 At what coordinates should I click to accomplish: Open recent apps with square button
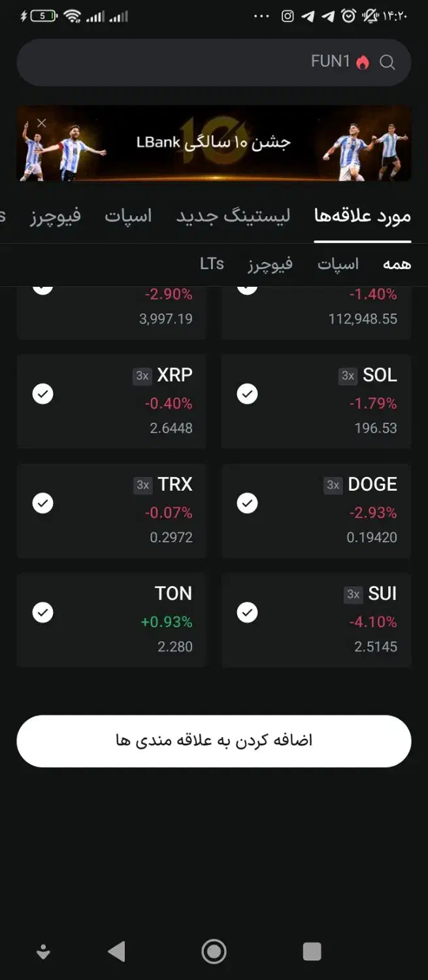(x=312, y=951)
